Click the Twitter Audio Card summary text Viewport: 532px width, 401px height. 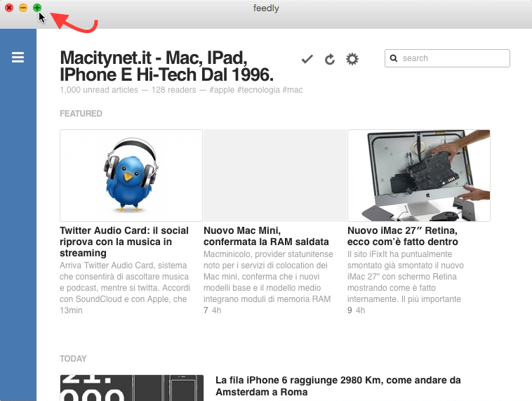(x=124, y=282)
